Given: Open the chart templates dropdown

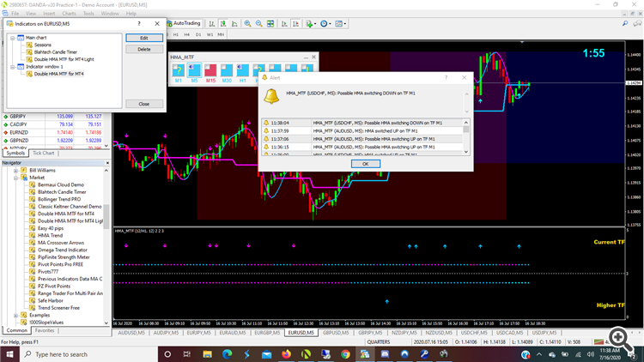Looking at the screenshot, I should pos(341,24).
